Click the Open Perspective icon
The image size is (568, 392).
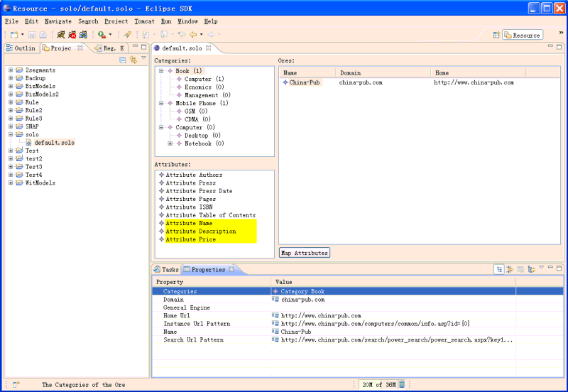496,35
